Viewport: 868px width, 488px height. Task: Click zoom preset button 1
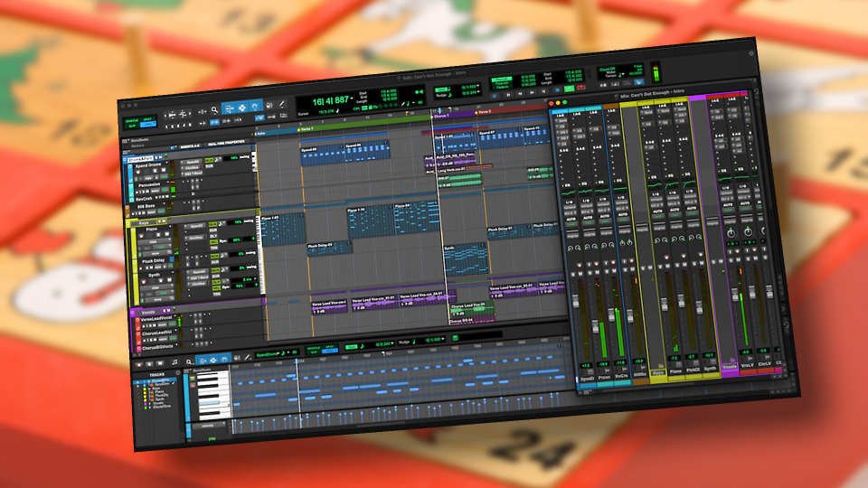[166, 127]
